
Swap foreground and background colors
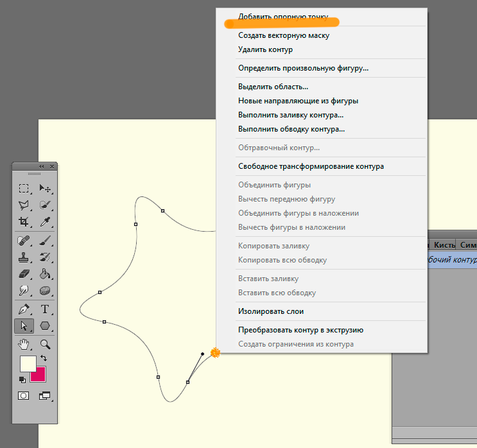pyautogui.click(x=44, y=358)
